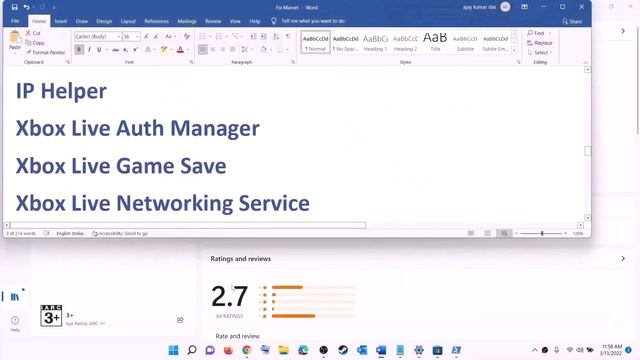Expand the Styles gallery
Image resolution: width=640 pixels, height=360 pixels.
coord(514,51)
